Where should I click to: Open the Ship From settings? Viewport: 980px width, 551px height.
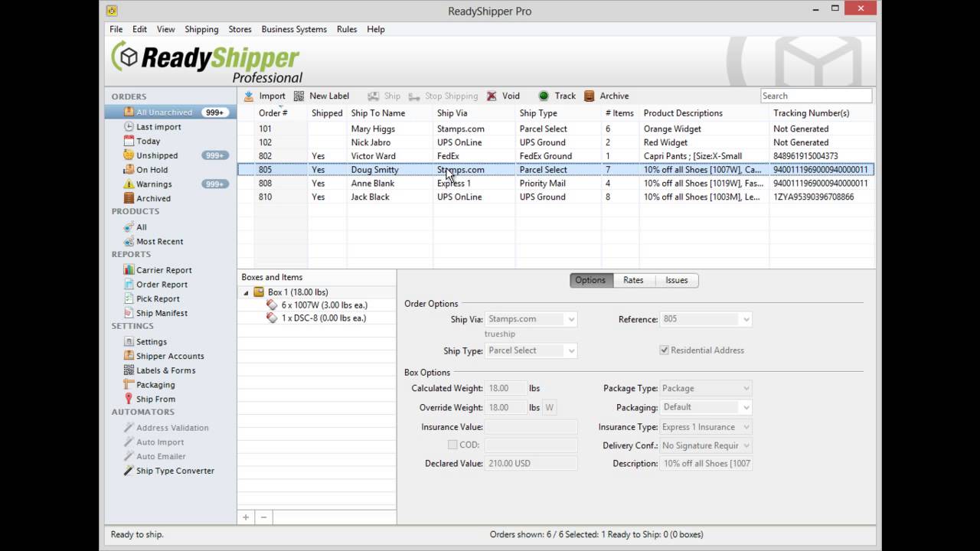155,399
